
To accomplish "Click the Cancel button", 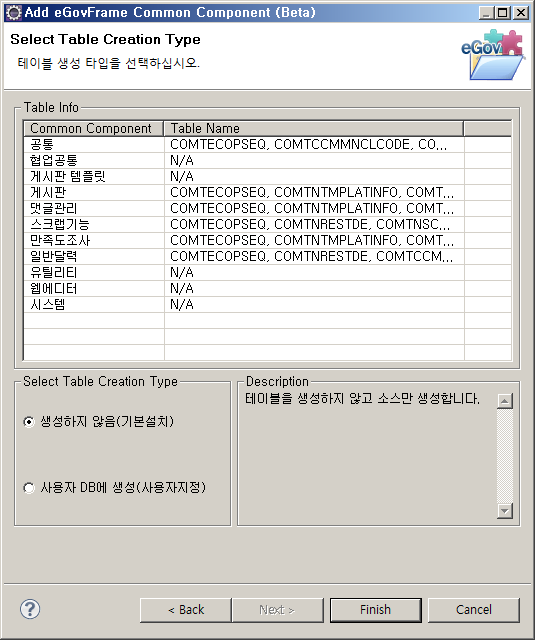I will click(474, 610).
